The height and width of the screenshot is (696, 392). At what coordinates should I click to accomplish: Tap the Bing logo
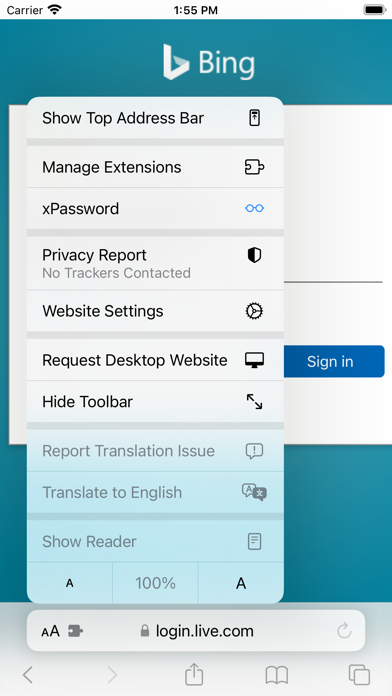coord(209,62)
